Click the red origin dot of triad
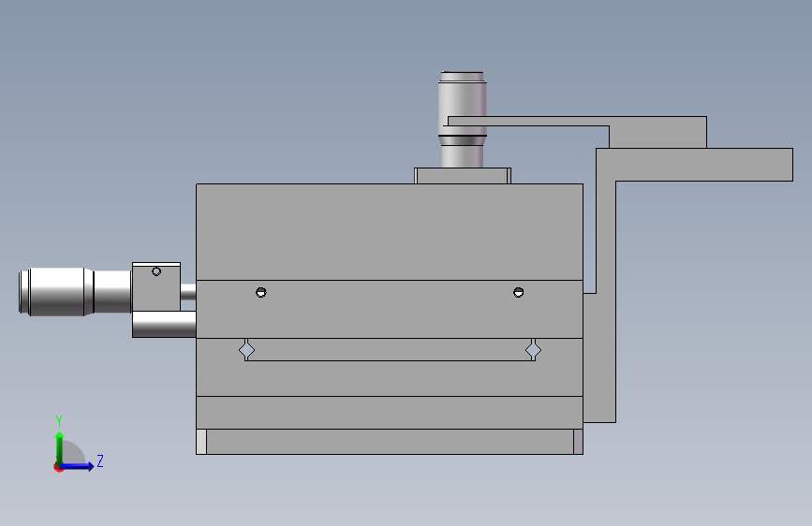This screenshot has height=526, width=812. point(58,468)
